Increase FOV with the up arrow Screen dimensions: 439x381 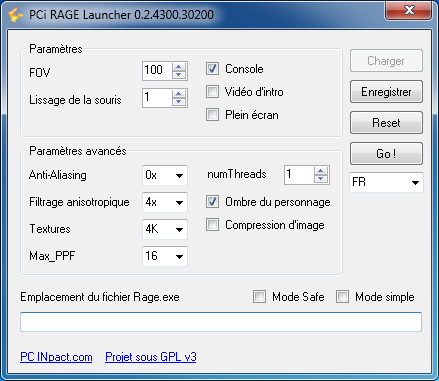click(179, 66)
